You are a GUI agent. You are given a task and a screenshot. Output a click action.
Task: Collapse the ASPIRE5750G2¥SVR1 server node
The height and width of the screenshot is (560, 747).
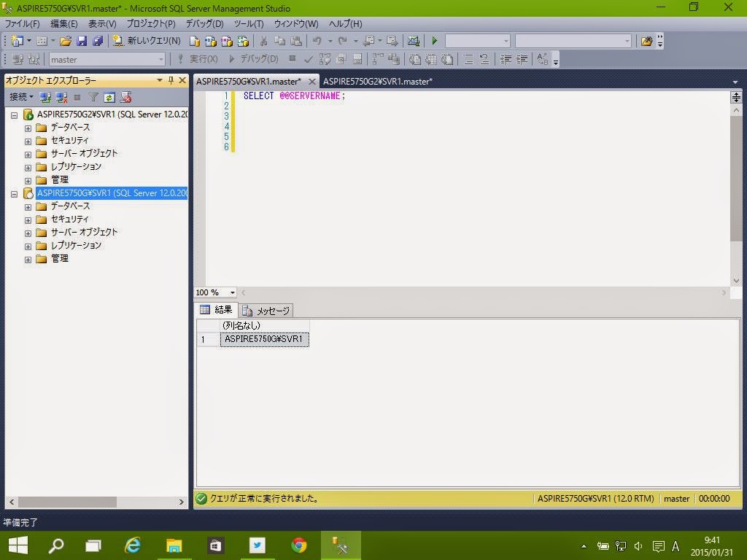coord(15,115)
